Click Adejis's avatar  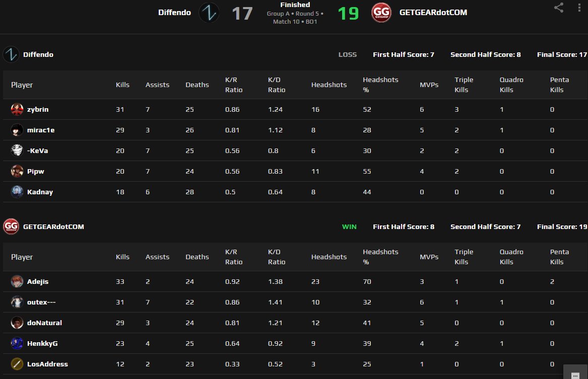coord(17,281)
